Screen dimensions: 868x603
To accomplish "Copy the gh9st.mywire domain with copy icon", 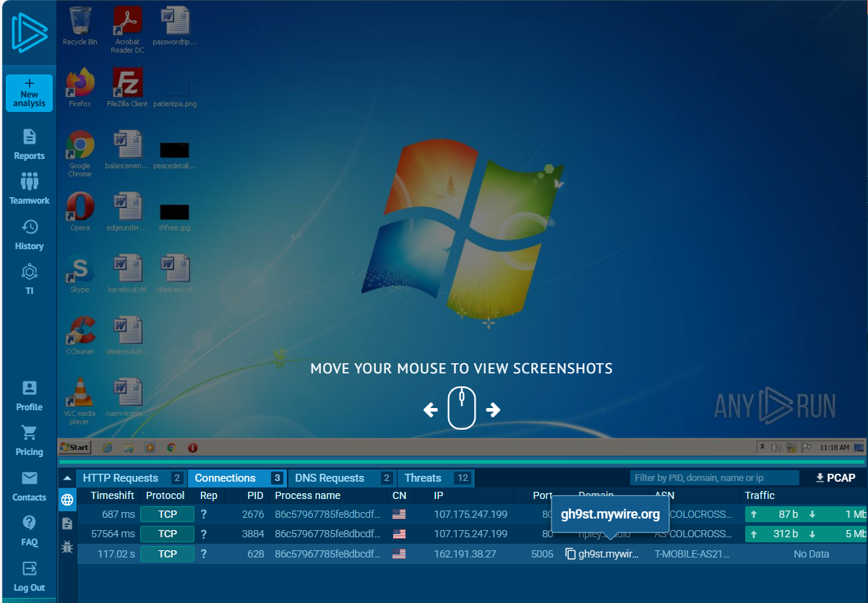I will [x=570, y=554].
